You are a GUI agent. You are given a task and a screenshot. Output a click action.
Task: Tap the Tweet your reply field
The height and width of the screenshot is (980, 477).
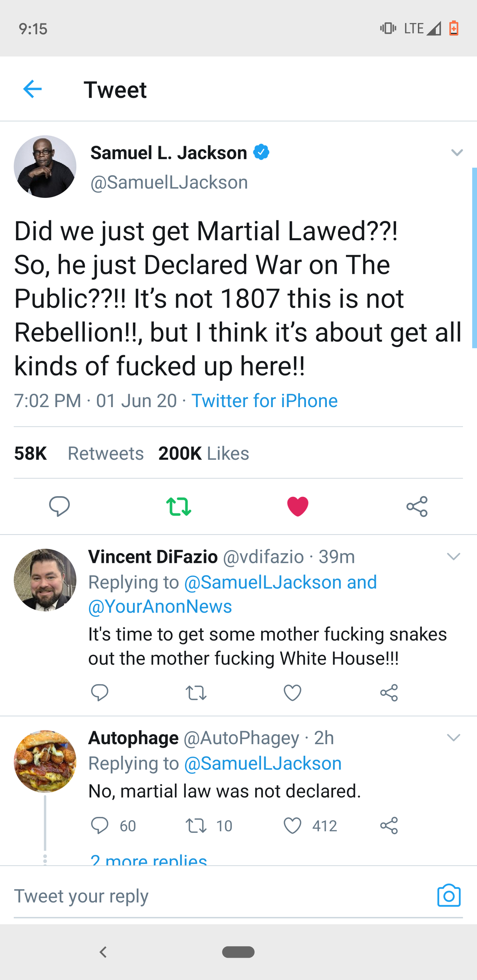click(221, 895)
